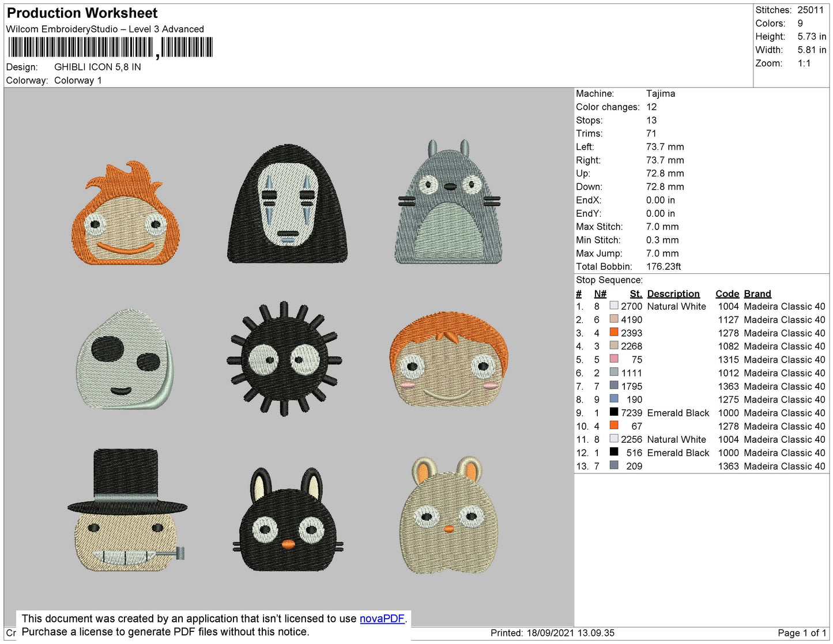
Task: Select the blue swatch in stop row 8
Action: (x=614, y=399)
